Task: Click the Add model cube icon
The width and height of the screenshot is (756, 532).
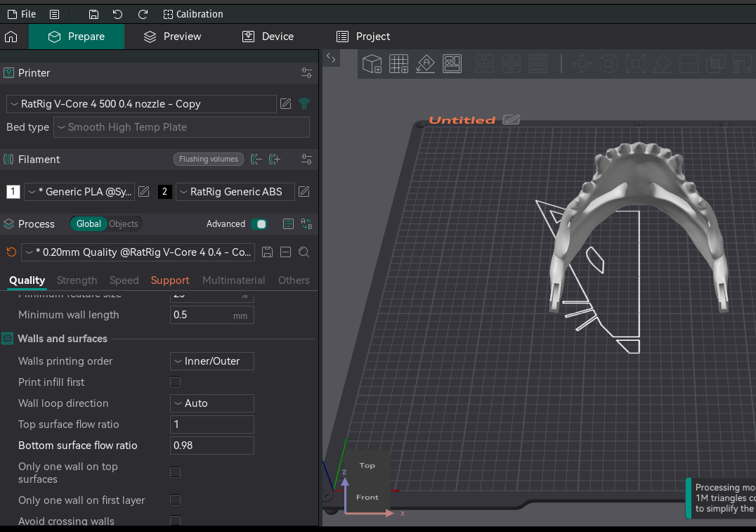Action: click(x=372, y=64)
